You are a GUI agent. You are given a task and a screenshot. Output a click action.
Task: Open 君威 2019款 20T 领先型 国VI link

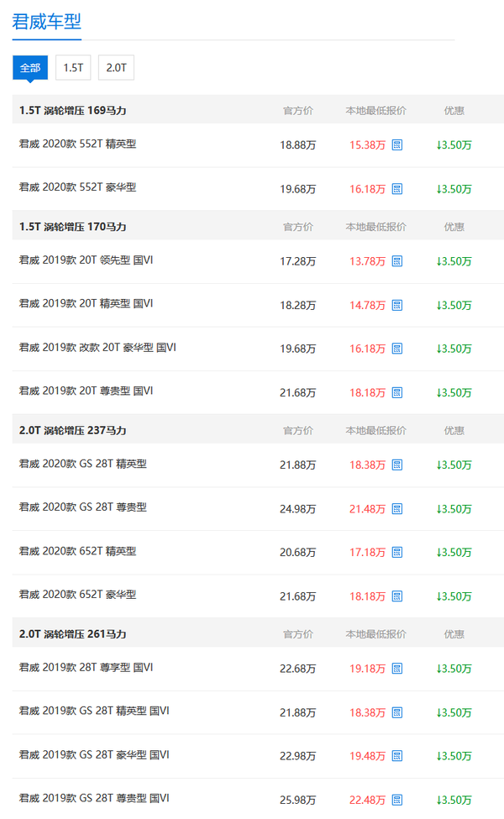(x=87, y=260)
